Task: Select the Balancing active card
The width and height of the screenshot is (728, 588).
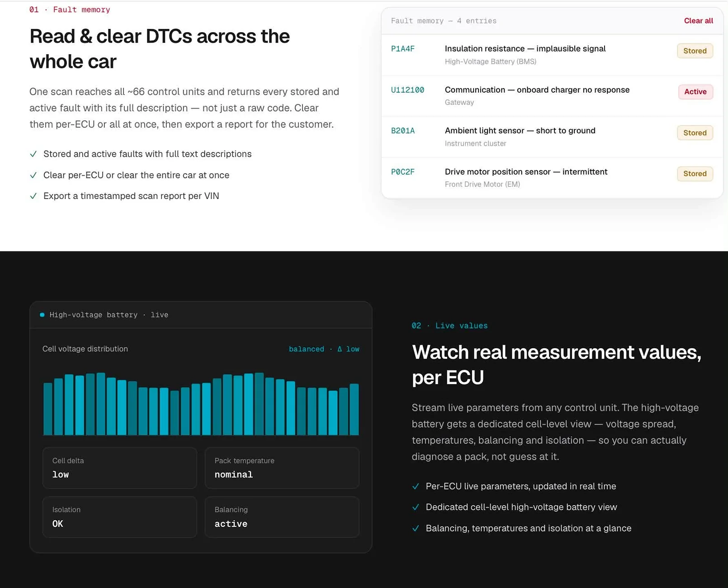Action: 282,517
